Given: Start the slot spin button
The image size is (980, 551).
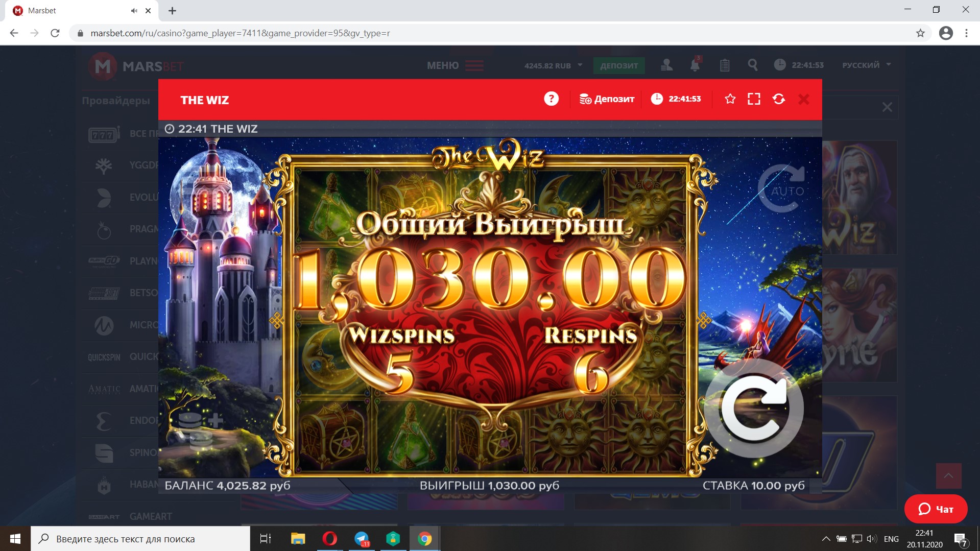Looking at the screenshot, I should [754, 408].
